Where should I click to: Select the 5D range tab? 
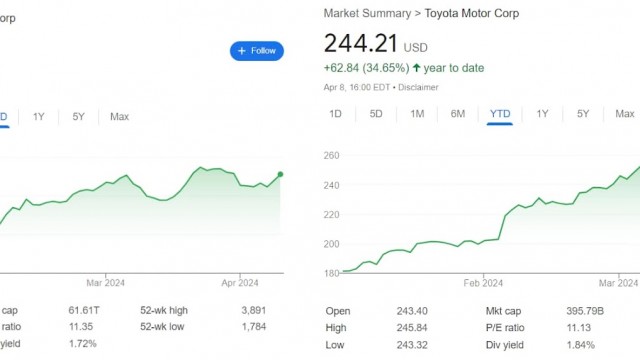point(376,114)
